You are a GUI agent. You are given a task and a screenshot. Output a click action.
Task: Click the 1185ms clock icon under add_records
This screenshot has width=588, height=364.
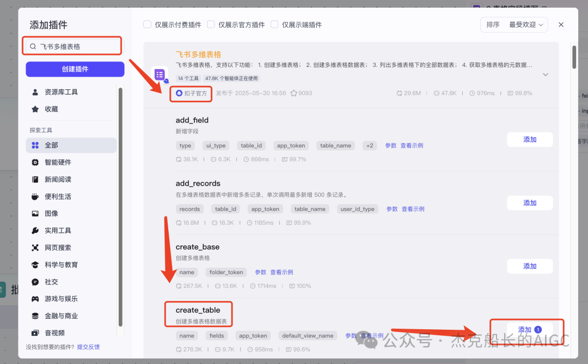[x=249, y=223]
